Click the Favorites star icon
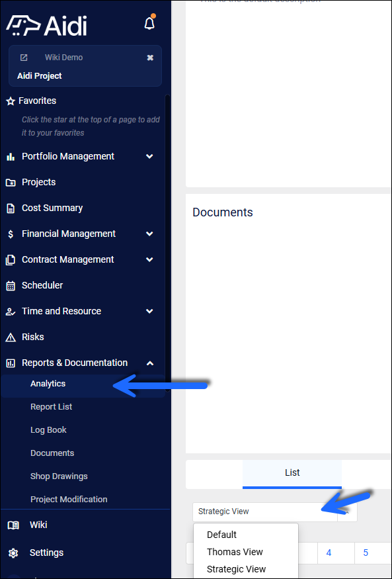Screen dimensions: 392x579 pos(11,101)
